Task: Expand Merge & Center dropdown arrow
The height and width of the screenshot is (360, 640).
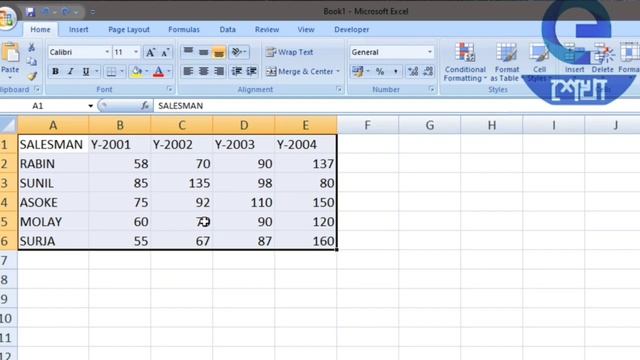Action: coord(338,71)
